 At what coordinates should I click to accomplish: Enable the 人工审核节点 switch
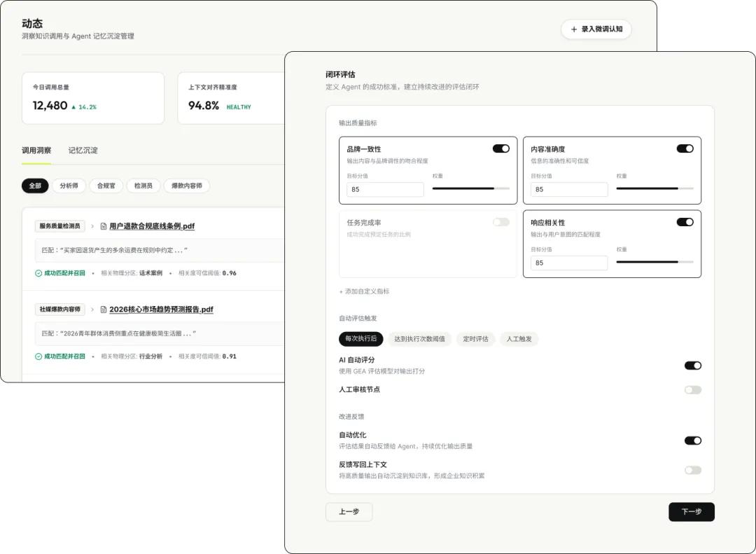pos(693,390)
